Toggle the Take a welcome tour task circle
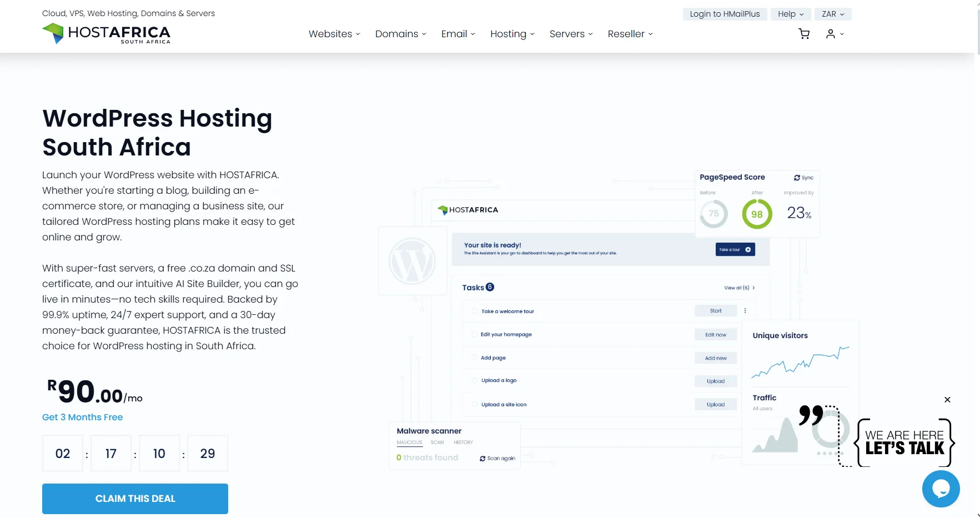The width and height of the screenshot is (980, 518). click(475, 311)
